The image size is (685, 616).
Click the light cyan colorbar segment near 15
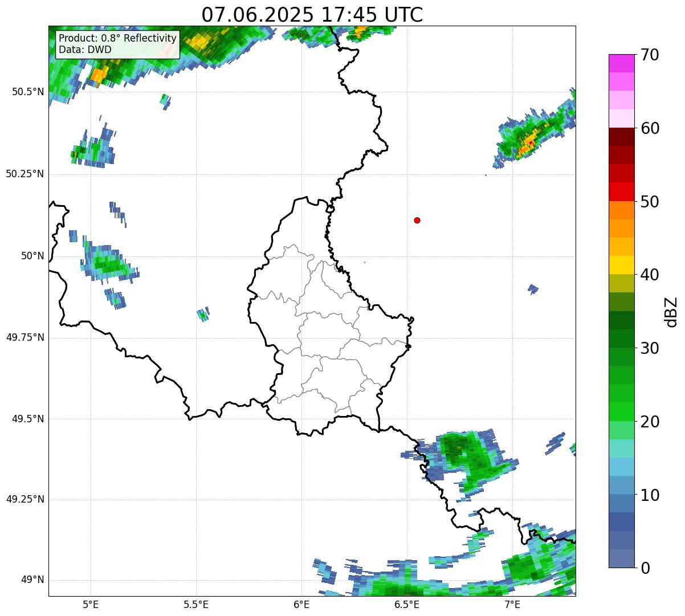tap(622, 448)
